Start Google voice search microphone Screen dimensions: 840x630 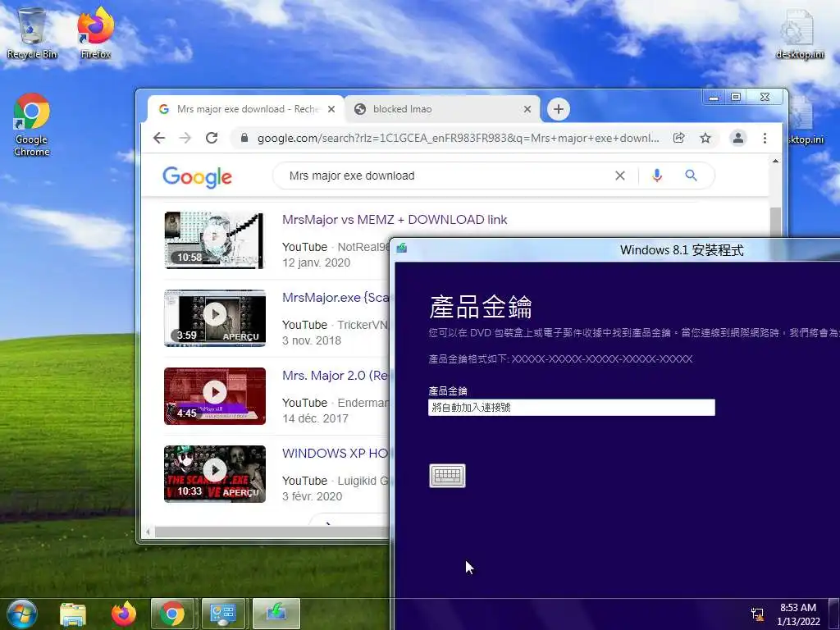coord(657,176)
